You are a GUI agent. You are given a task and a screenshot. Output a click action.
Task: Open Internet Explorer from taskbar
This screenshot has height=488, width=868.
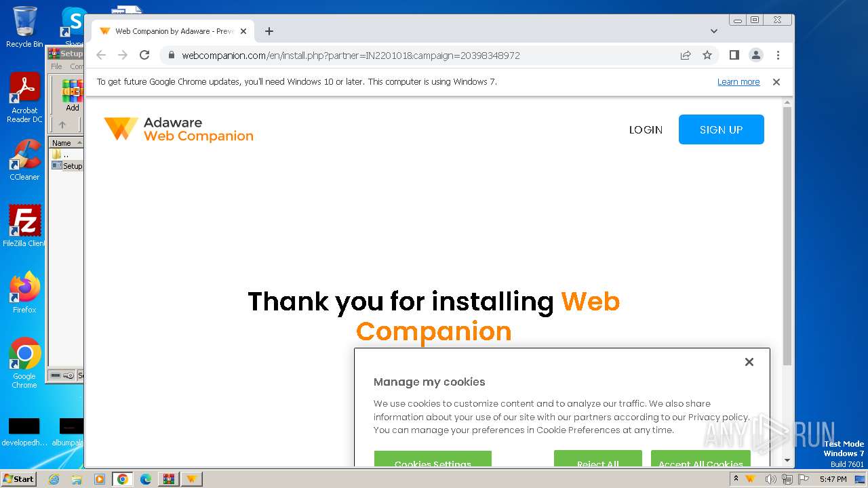54,479
